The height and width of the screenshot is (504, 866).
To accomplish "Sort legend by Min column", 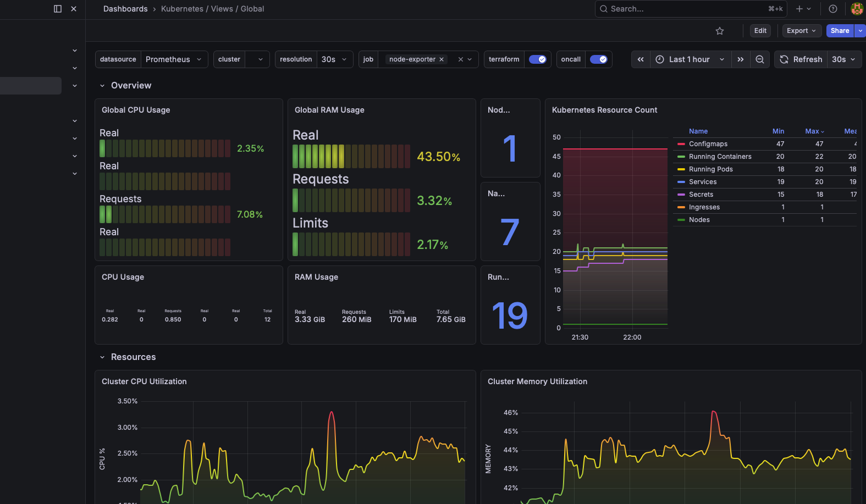I will (779, 131).
